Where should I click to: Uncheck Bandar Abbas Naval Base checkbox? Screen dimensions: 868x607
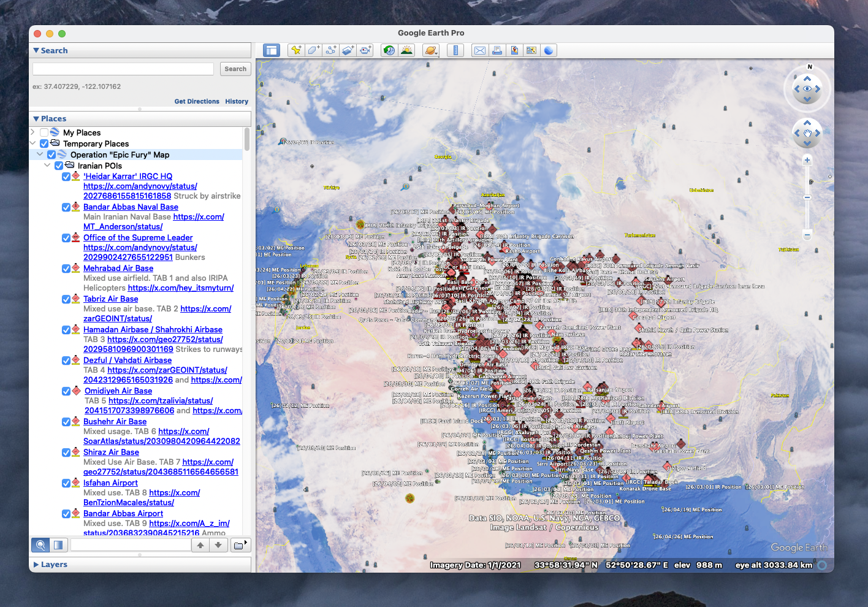click(x=66, y=207)
